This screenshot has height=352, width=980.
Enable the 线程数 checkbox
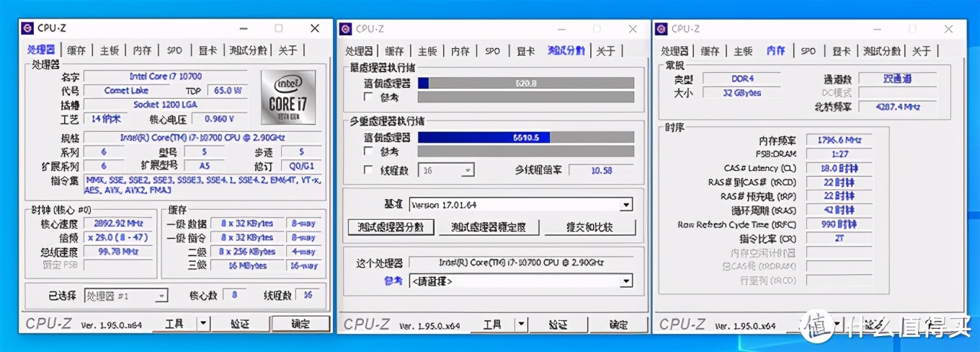(368, 170)
